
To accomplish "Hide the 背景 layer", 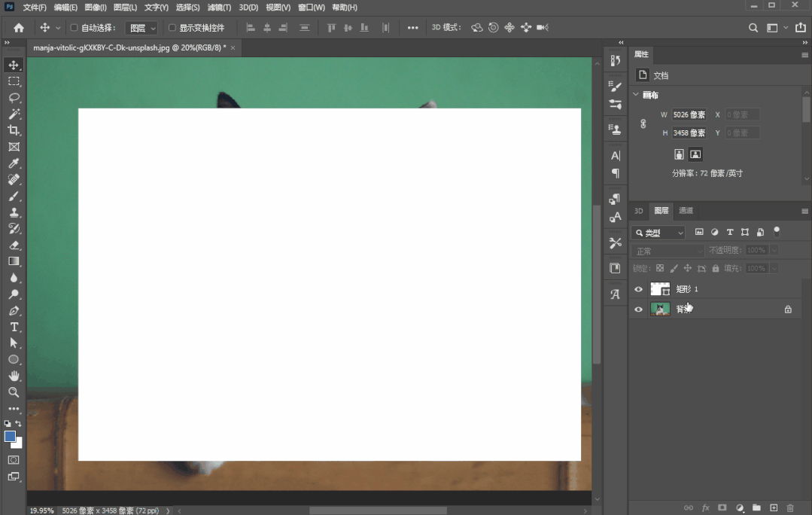I will (x=638, y=309).
